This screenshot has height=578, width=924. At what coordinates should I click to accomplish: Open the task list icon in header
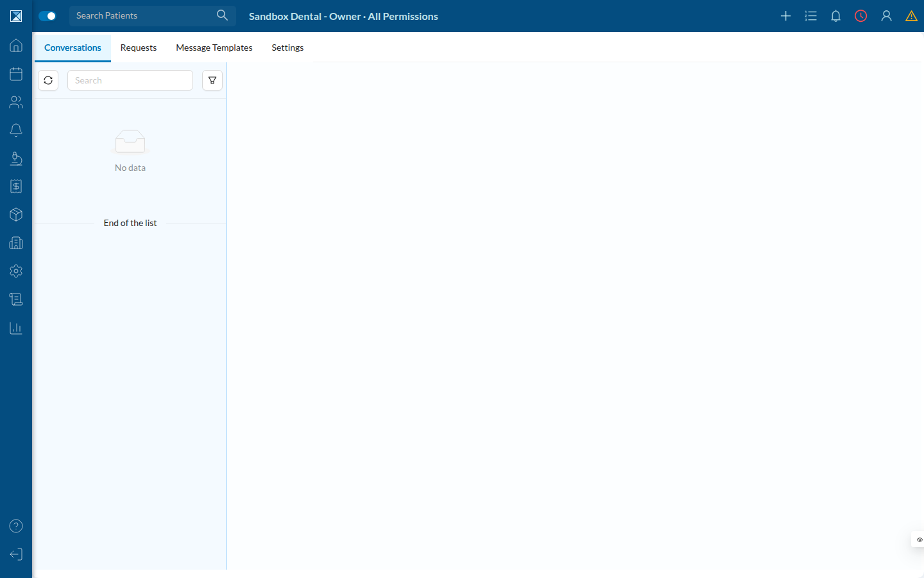[810, 16]
